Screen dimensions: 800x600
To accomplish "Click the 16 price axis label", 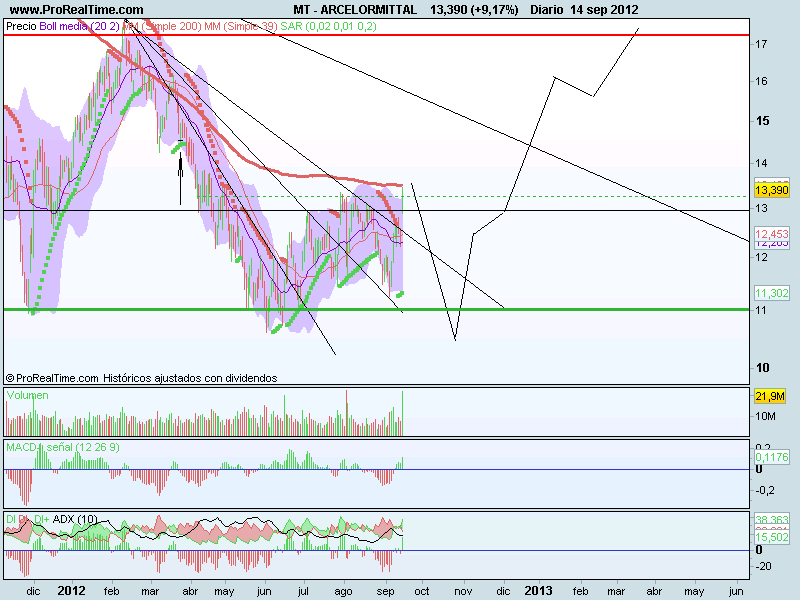I will click(761, 81).
